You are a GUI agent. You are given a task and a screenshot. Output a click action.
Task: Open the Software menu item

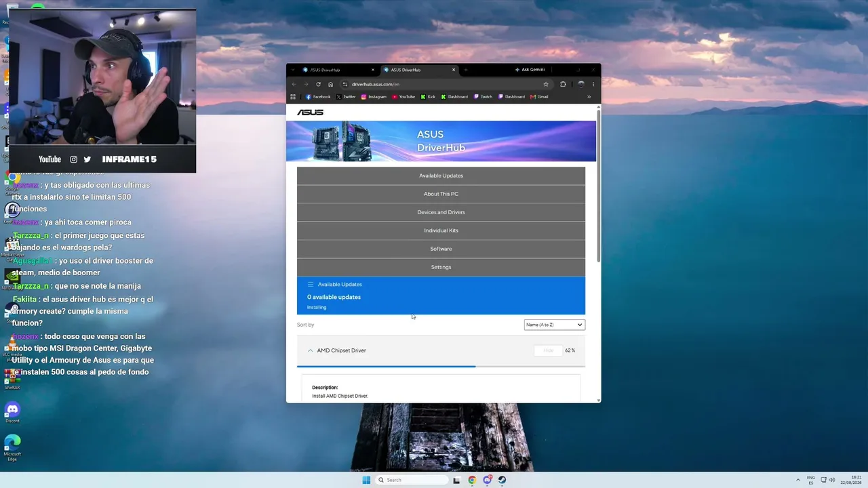click(x=441, y=249)
